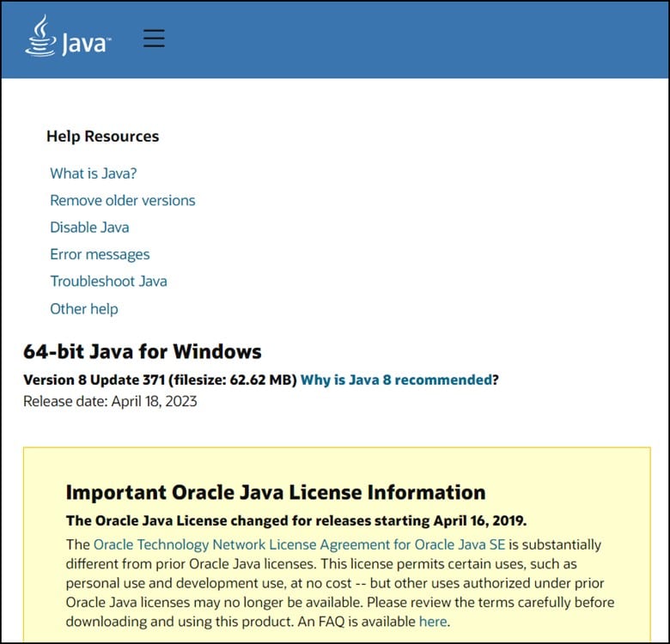Select the "64-bit Java for Windows" heading
Screen dimensions: 670x644
tap(143, 351)
